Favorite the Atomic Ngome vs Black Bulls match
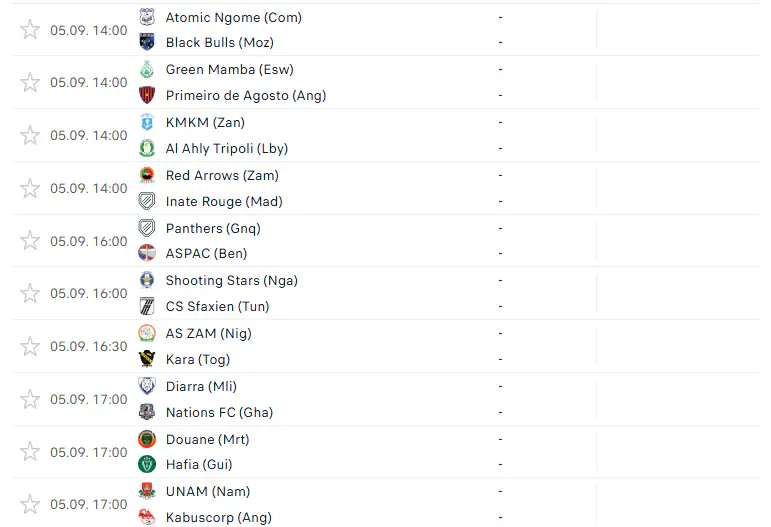 point(30,29)
